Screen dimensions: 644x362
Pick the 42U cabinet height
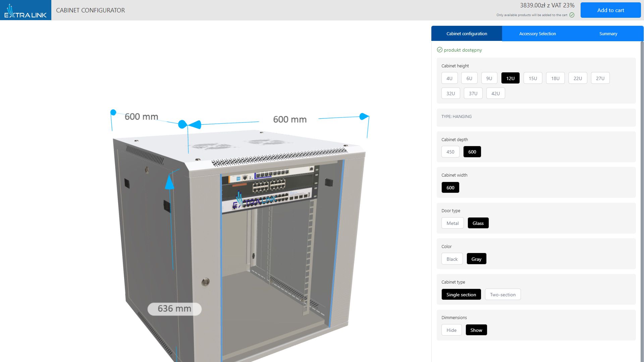pos(495,94)
